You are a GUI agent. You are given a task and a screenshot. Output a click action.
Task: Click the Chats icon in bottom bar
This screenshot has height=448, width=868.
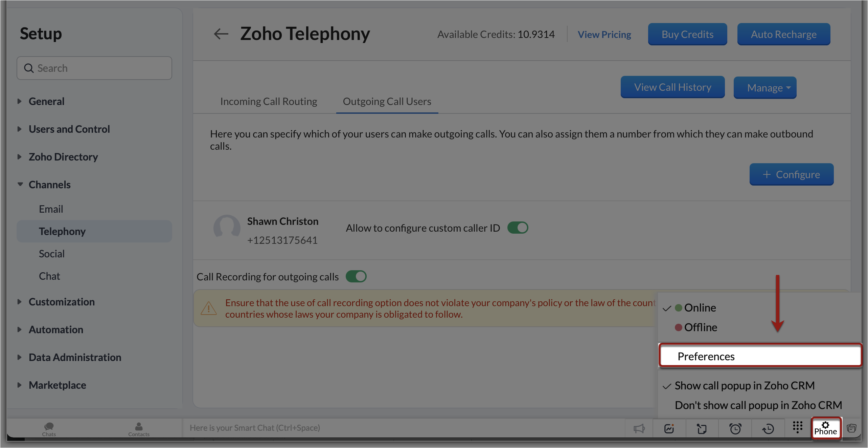tap(49, 429)
